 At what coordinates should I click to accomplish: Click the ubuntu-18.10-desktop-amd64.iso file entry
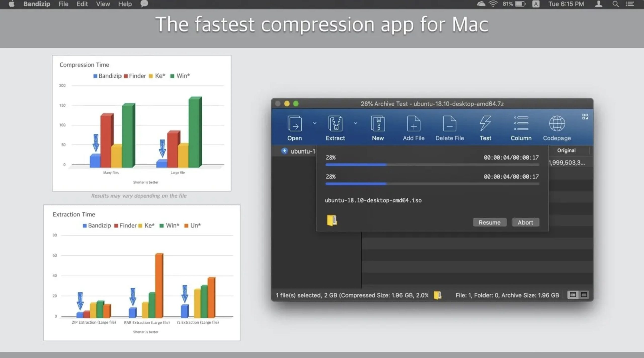(x=373, y=200)
